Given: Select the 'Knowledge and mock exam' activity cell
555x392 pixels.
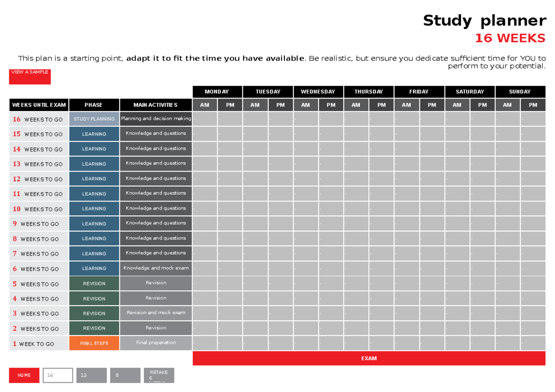Looking at the screenshot, I should click(155, 268).
